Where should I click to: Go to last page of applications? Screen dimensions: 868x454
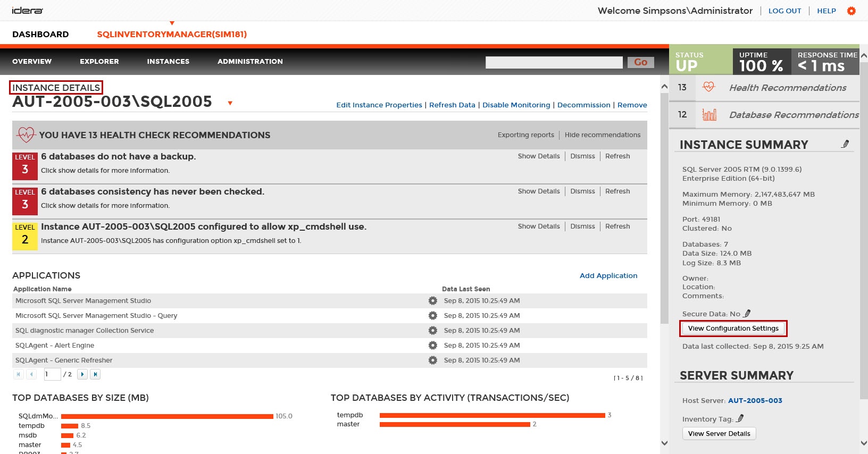tap(95, 374)
